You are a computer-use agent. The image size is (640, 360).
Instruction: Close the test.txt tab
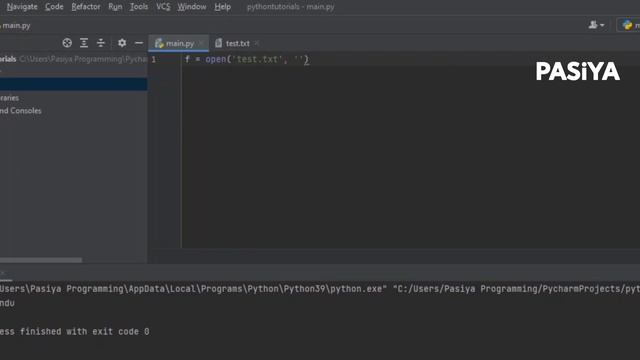click(x=257, y=43)
